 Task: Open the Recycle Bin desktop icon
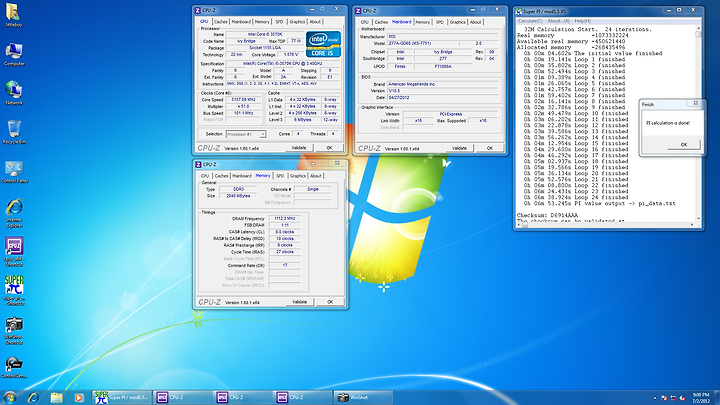coord(14,132)
